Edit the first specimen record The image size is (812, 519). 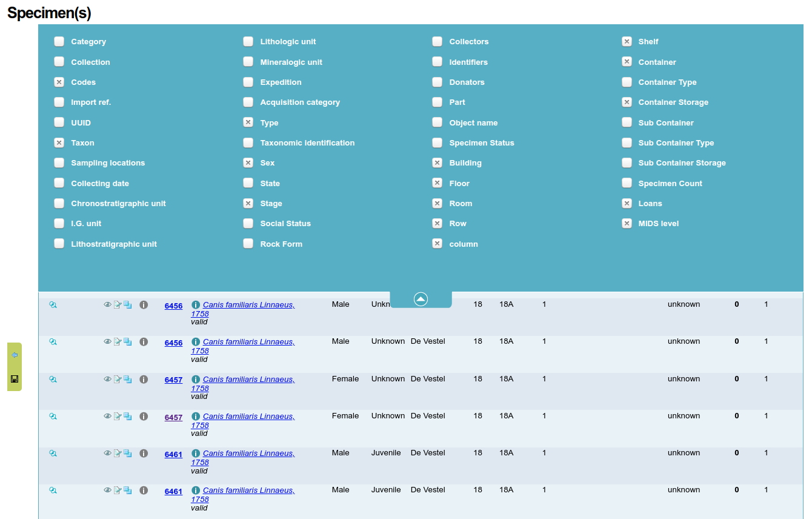click(x=118, y=304)
